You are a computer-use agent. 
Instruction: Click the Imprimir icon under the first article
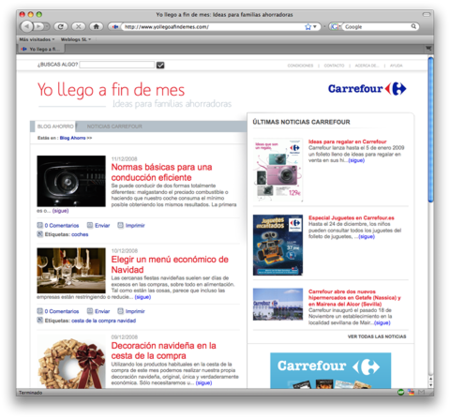120,225
